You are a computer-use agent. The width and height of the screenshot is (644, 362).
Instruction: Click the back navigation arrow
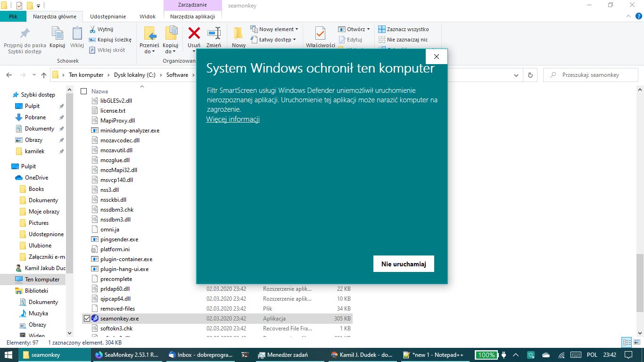(x=9, y=75)
